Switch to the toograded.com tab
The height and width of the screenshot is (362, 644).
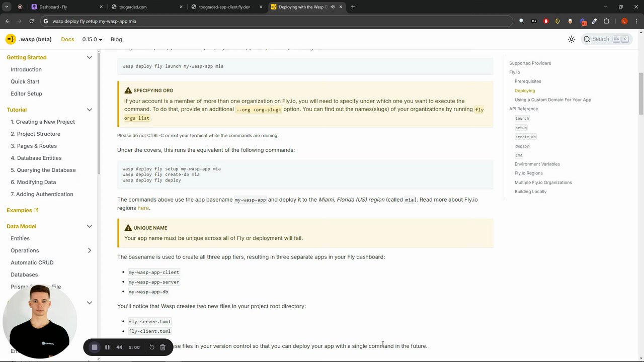click(146, 7)
